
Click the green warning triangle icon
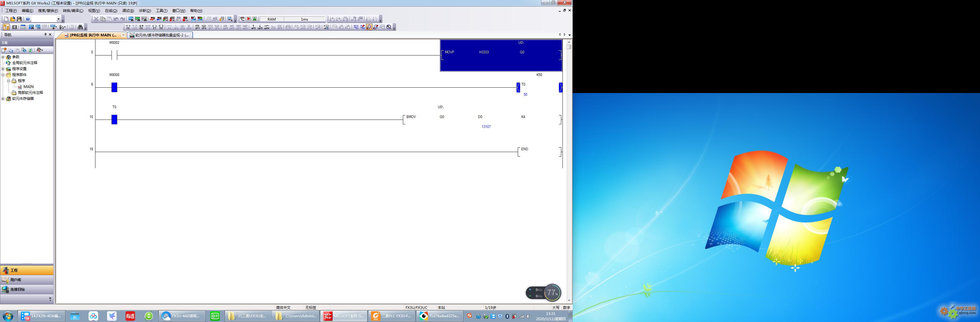(x=255, y=18)
